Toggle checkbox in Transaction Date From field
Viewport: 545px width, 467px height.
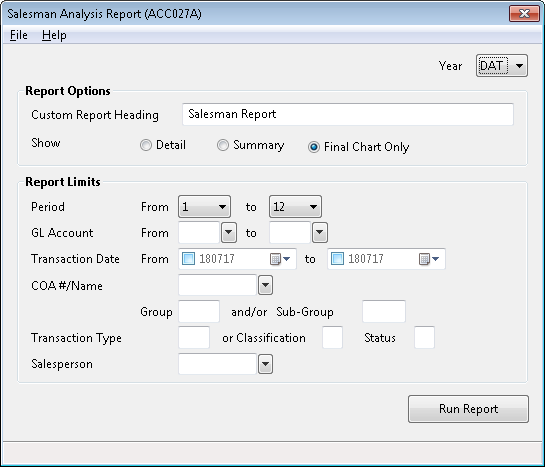pos(188,259)
